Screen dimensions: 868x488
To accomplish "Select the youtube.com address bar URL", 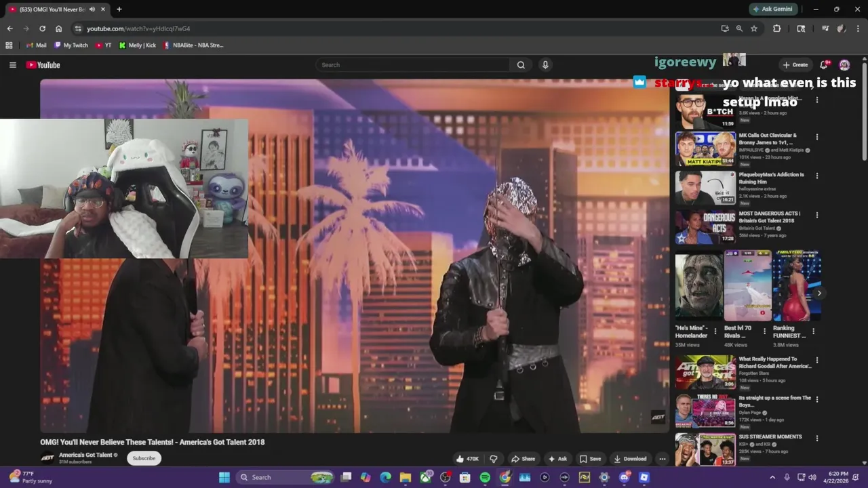I will pos(138,28).
